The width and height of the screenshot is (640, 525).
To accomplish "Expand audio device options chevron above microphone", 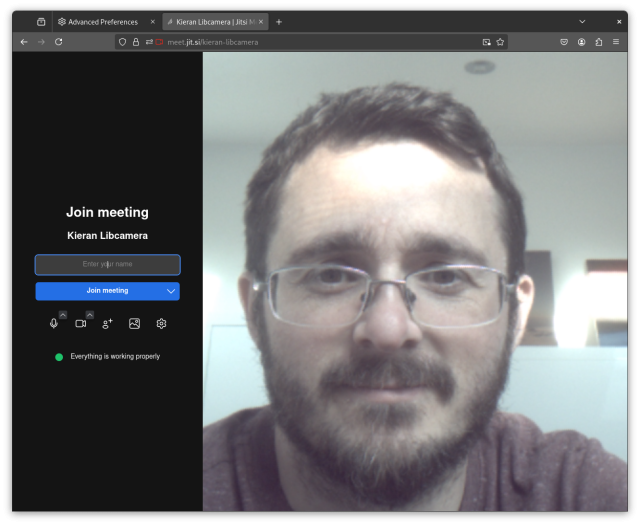I will pyautogui.click(x=63, y=315).
